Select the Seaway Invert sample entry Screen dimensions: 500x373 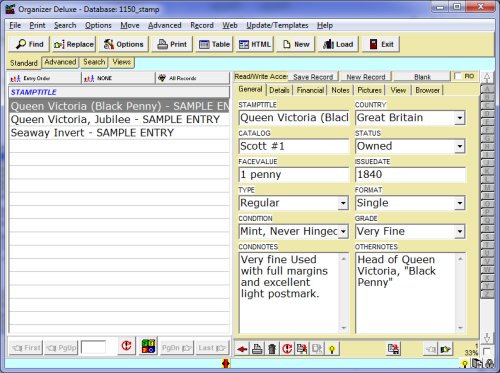click(119, 133)
